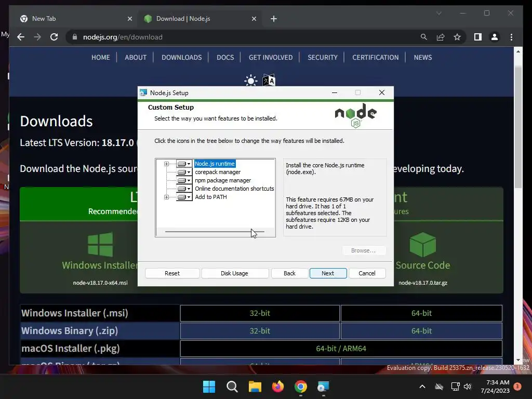
Task: Open the HOME nav link
Action: [x=100, y=57]
